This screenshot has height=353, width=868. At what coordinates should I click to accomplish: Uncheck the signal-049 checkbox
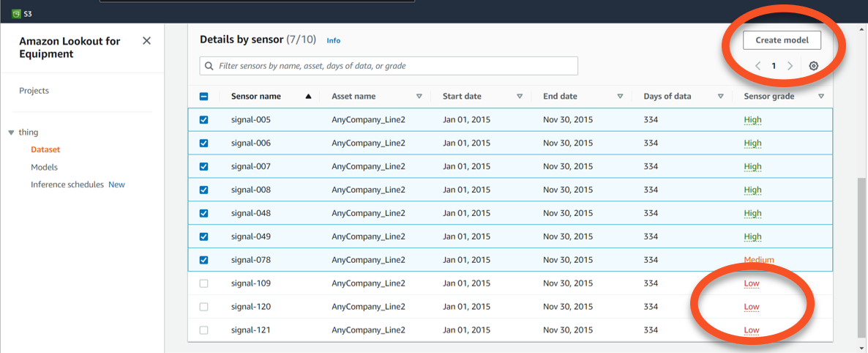[x=203, y=237]
